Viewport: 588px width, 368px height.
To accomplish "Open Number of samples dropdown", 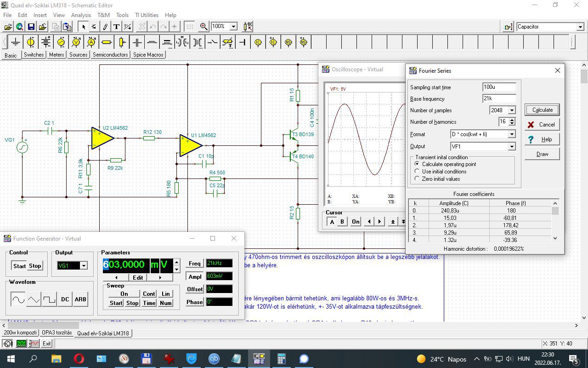I will tap(512, 110).
